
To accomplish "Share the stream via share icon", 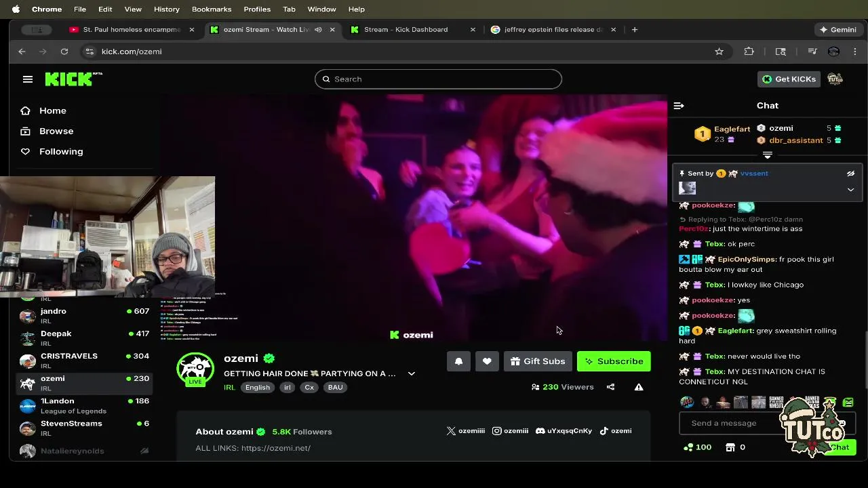I will [x=610, y=387].
